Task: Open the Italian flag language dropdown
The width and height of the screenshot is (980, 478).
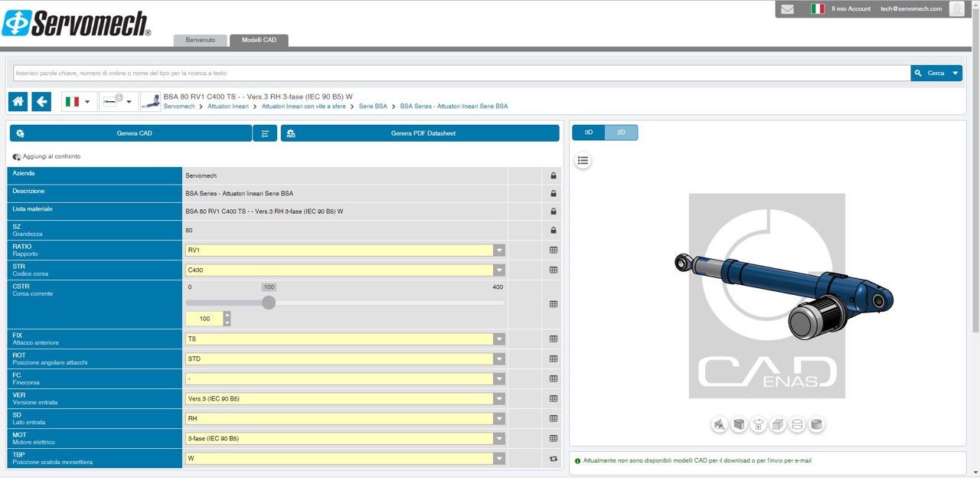Action: coord(78,101)
